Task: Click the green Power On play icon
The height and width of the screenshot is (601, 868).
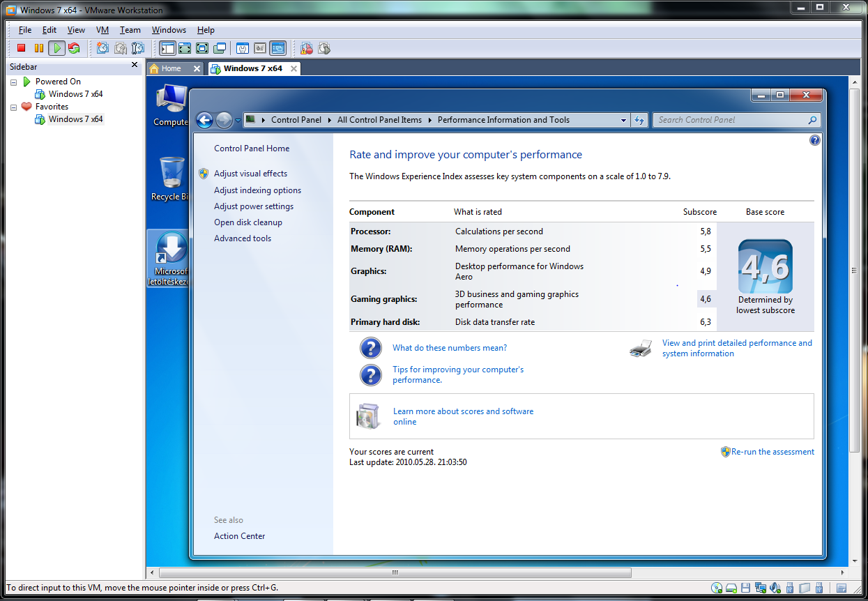Action: (56, 48)
